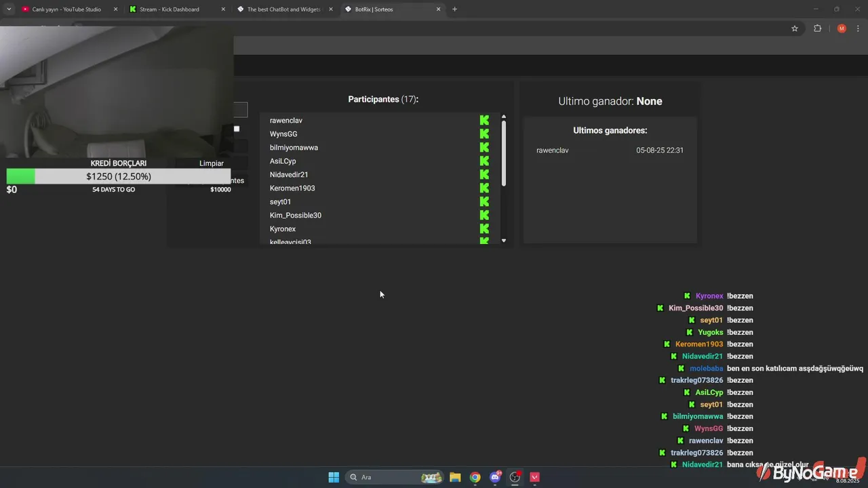Click Kick icon beside AsiLCyp in participants list
The width and height of the screenshot is (868, 488).
[484, 161]
